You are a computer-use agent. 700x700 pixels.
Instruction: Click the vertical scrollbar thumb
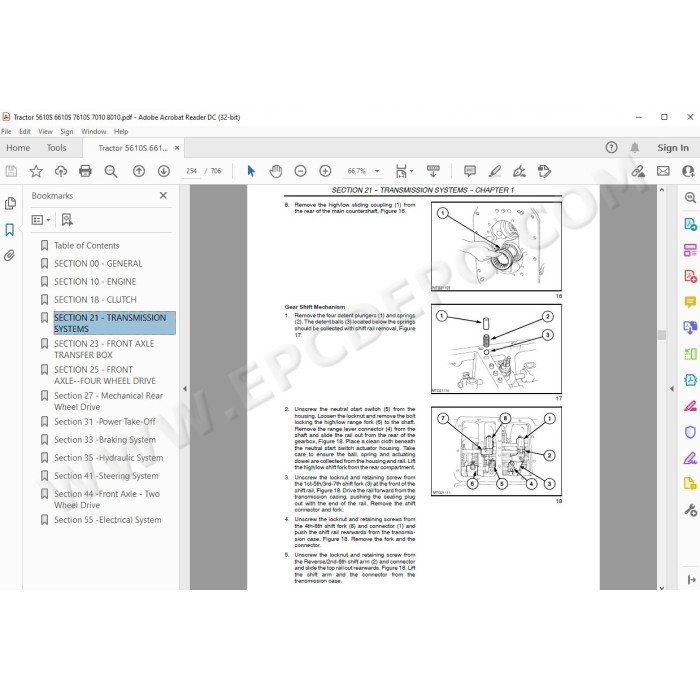pos(662,335)
